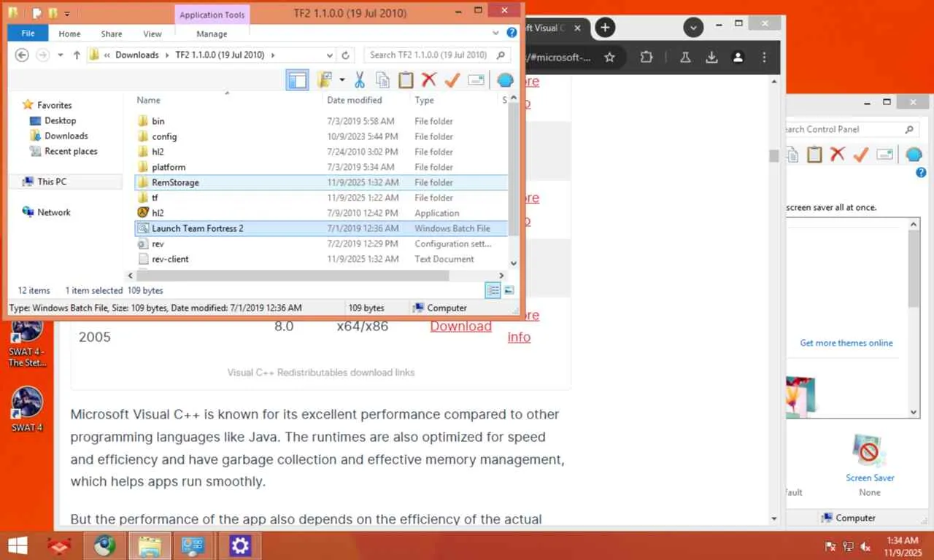Click the Search TF2 1.1.0.0 field
934x560 pixels.
[437, 55]
